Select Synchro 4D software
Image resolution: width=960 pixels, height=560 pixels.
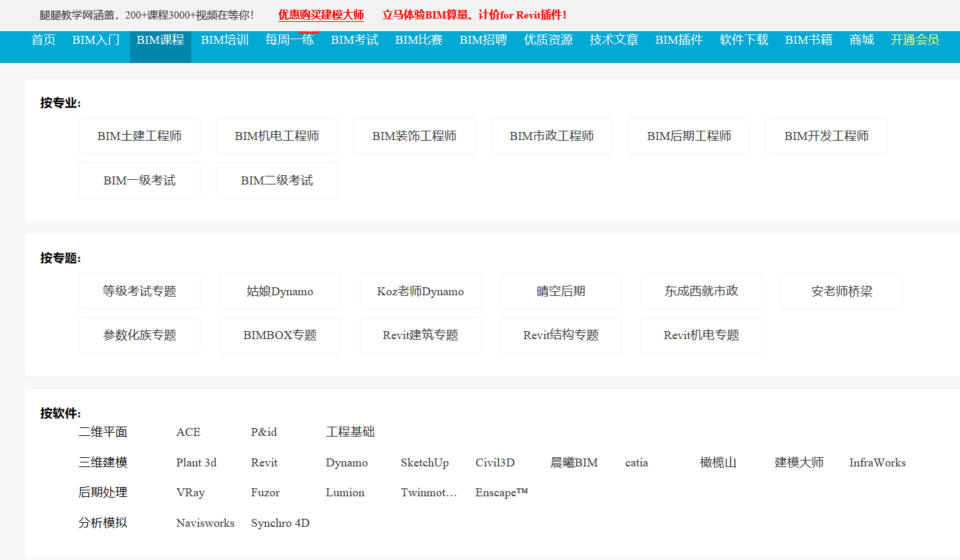(x=280, y=523)
